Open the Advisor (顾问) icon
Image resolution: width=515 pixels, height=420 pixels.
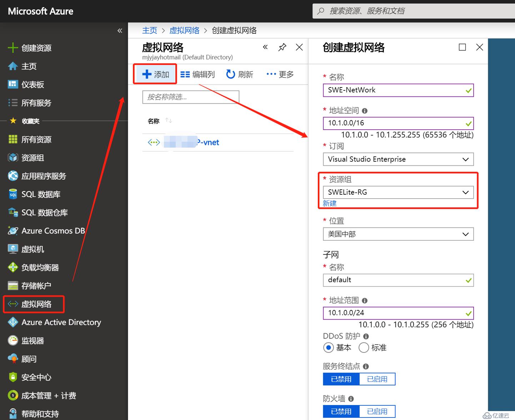(x=13, y=359)
